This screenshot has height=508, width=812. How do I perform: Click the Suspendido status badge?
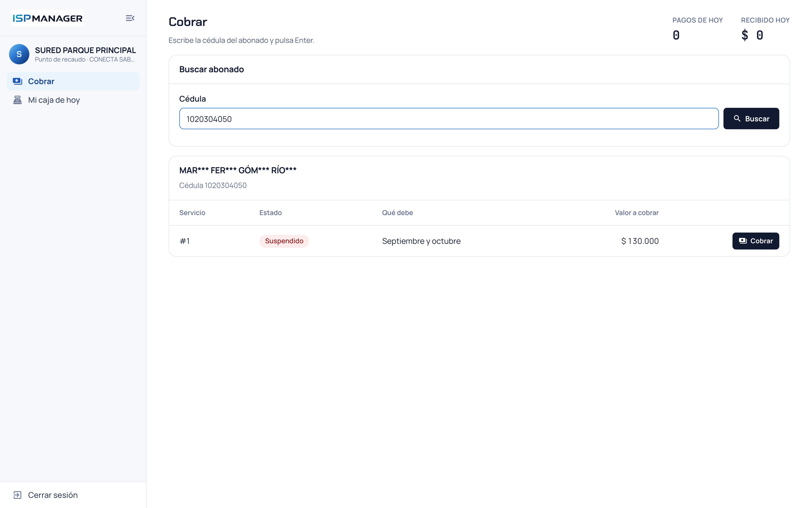(x=284, y=241)
